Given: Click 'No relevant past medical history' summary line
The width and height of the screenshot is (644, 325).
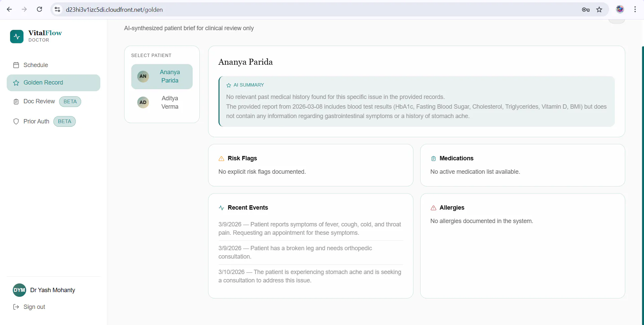Looking at the screenshot, I should [335, 97].
